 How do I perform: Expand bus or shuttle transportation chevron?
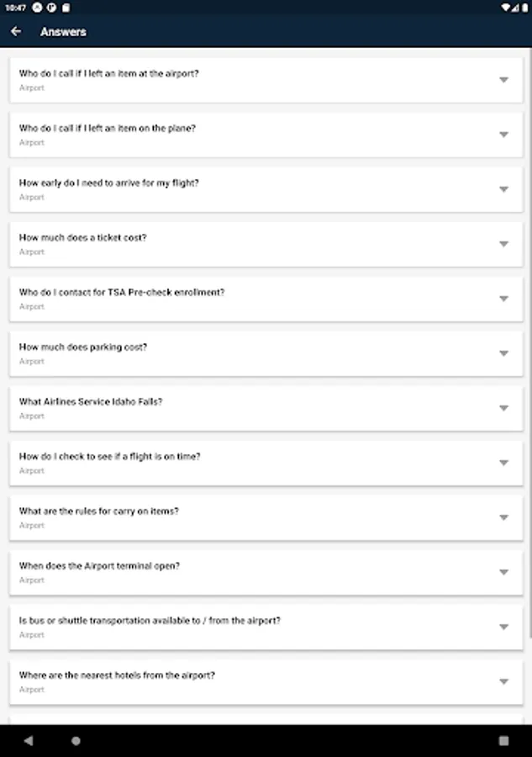click(503, 627)
